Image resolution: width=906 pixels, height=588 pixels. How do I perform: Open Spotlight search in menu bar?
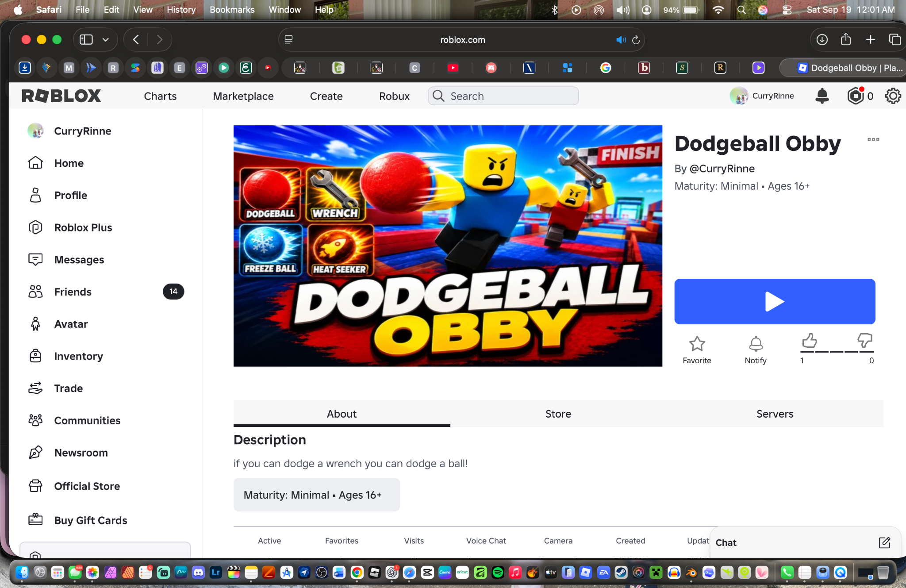pos(741,10)
